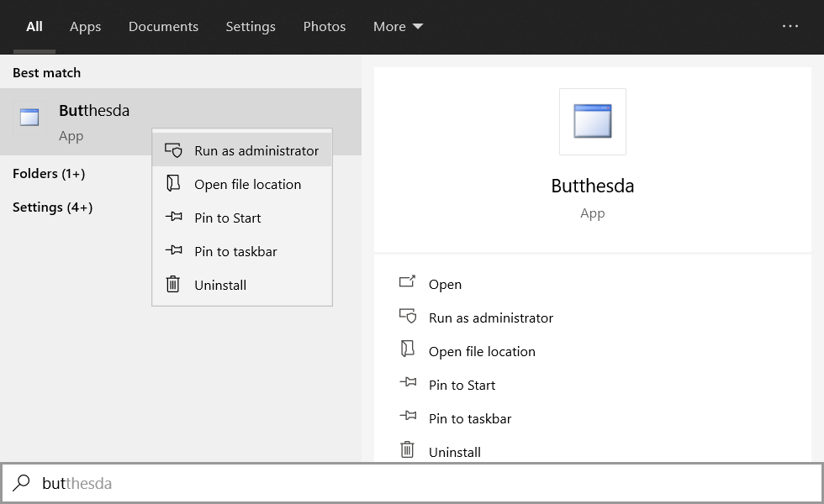Open the Settings search tab
Viewport: 824px width, 504px height.
click(x=251, y=26)
